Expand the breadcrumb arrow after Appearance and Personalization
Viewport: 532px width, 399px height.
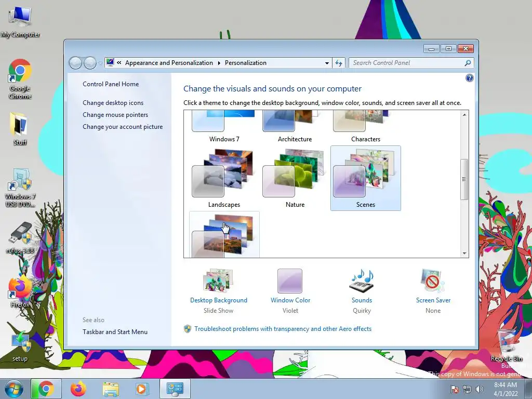point(219,63)
